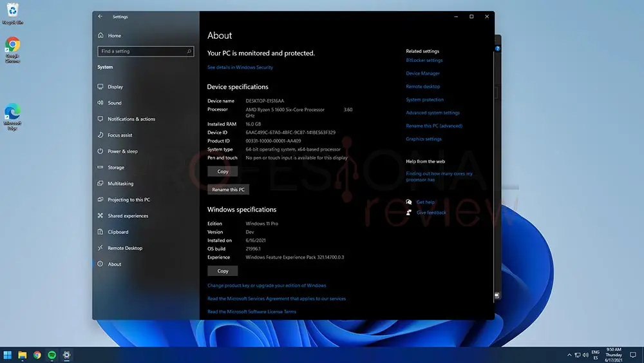Copy the device specifications
The width and height of the screenshot is (644, 363).
point(222,172)
